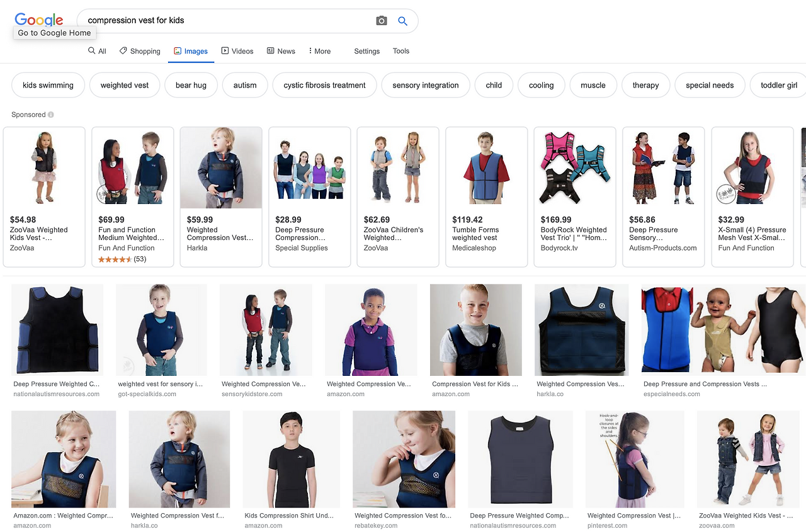Viewport: 806px width, 532px height.
Task: Open the 'Amazon.com : Weighted Compr...' thumbnail
Action: [x=64, y=460]
